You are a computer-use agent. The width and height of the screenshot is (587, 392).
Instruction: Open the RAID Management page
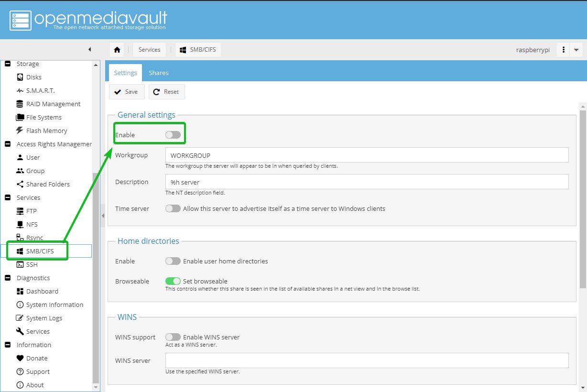click(53, 104)
